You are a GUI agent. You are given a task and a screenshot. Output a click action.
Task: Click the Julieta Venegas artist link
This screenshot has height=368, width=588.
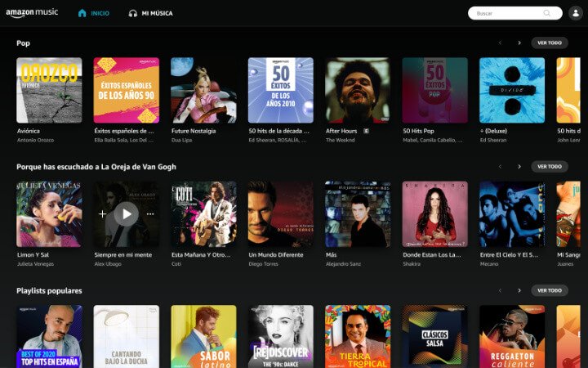[36, 264]
